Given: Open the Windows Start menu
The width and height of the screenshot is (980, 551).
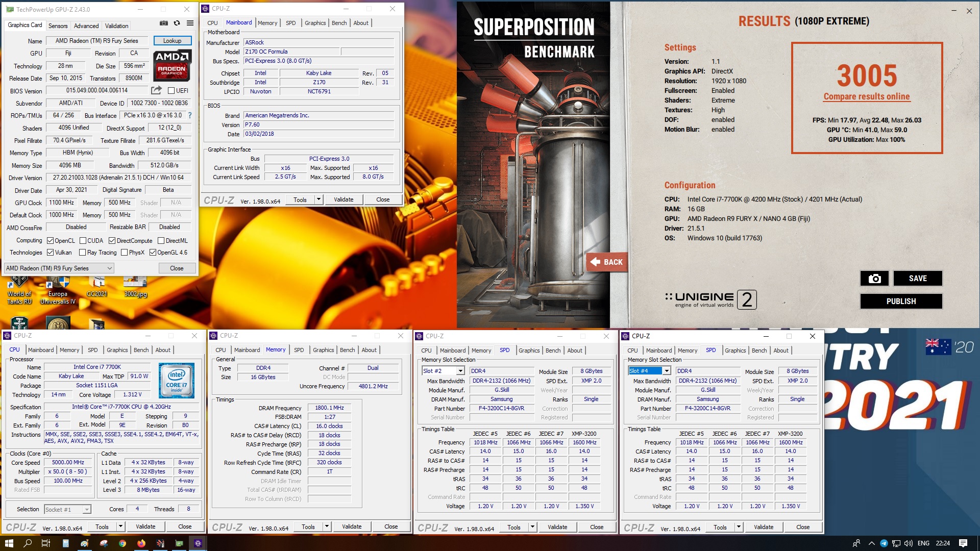Looking at the screenshot, I should pyautogui.click(x=9, y=543).
